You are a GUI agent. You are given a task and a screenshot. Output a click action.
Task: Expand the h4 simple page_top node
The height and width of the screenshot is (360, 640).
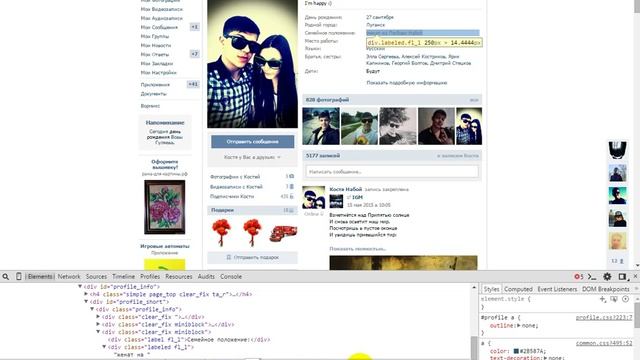[x=86, y=294]
